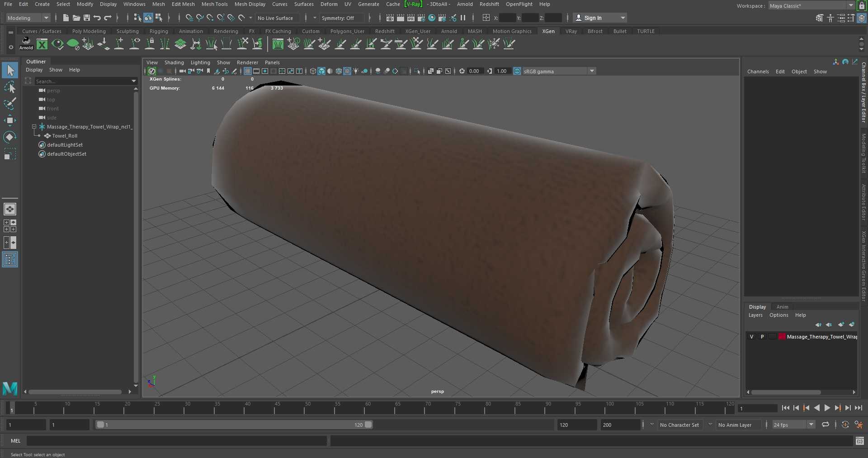This screenshot has height=458, width=868.
Task: Collapse the Massage_Therapy_Towel_Wrap node in the Outliner
Action: tap(34, 127)
